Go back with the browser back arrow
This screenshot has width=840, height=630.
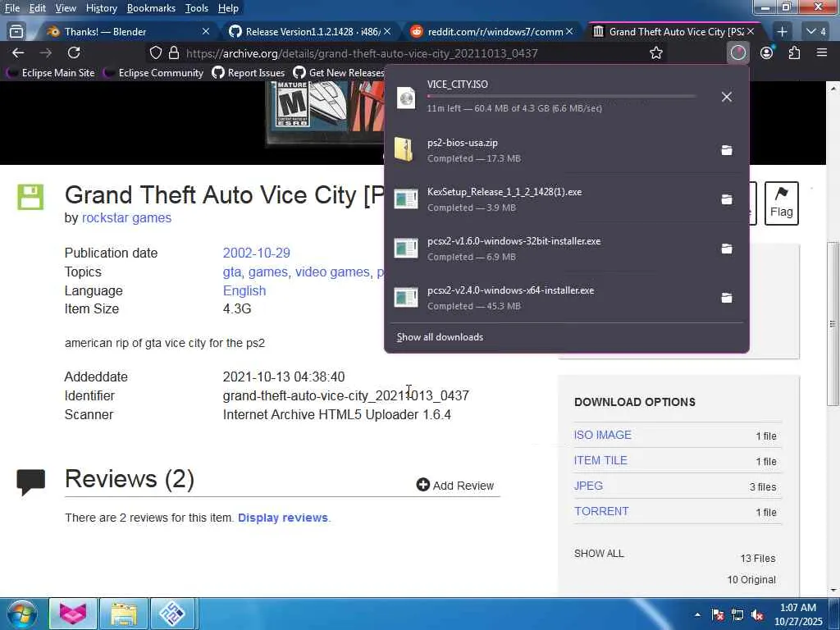coord(18,52)
